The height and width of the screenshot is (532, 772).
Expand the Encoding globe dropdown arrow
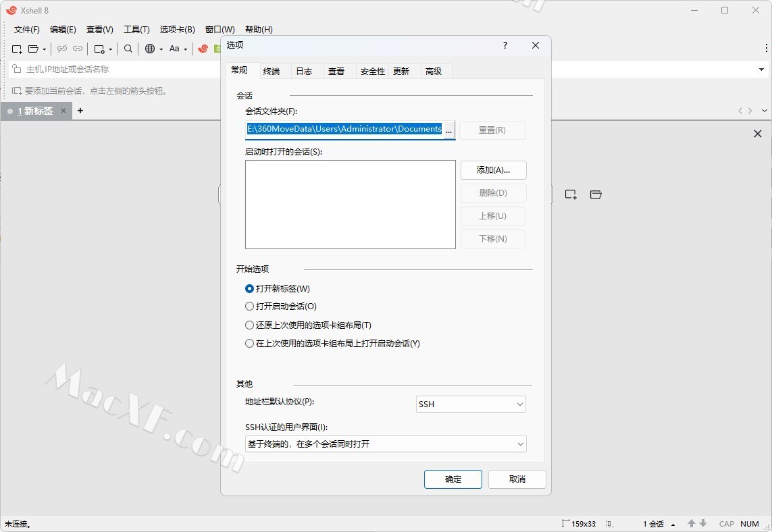click(x=161, y=49)
